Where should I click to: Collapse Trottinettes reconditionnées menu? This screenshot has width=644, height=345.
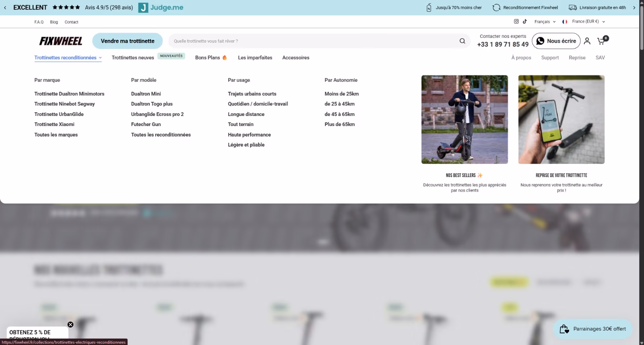[68, 58]
